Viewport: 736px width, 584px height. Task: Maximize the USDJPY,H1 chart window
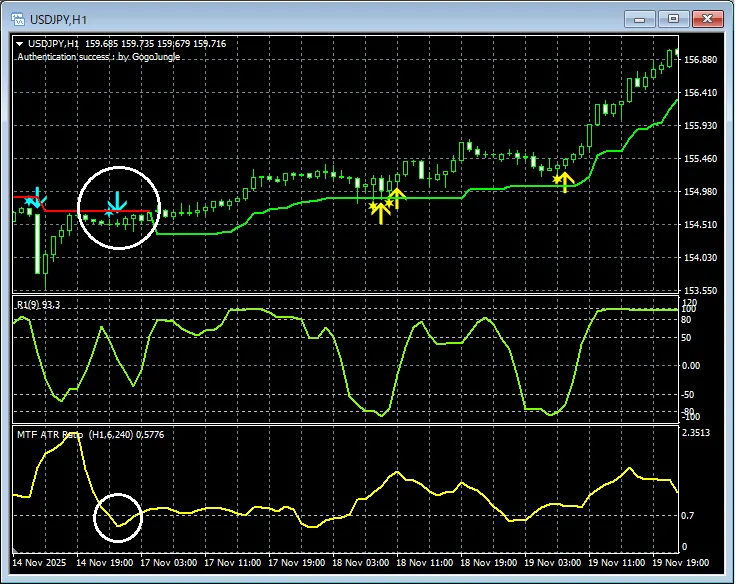(x=674, y=19)
